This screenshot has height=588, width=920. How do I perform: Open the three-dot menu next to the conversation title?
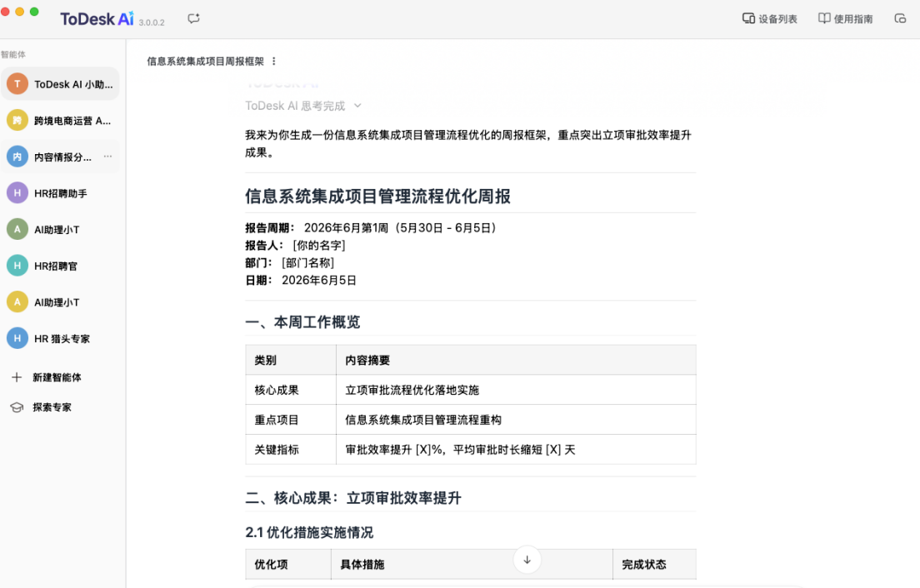tap(273, 61)
